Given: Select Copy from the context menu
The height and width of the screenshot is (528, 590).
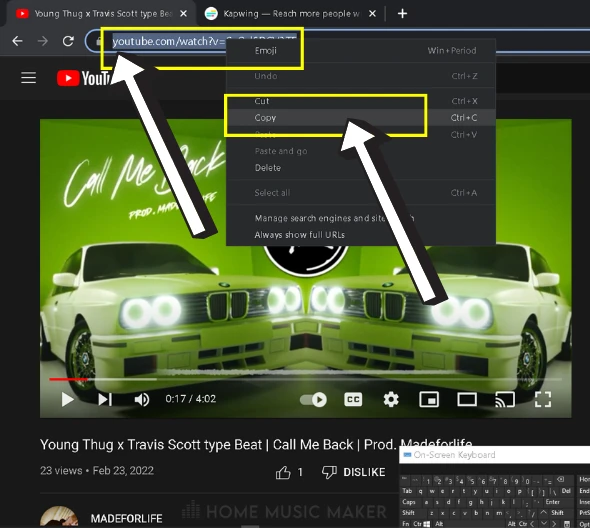Looking at the screenshot, I should [360, 117].
